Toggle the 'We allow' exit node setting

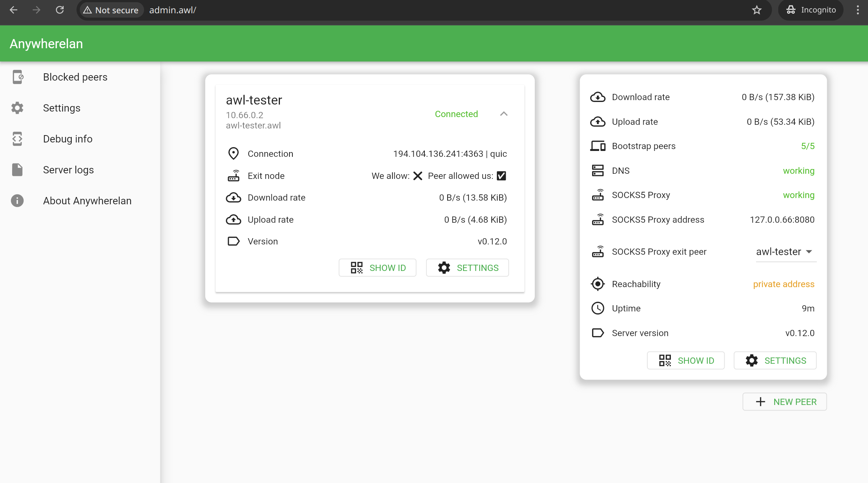[x=417, y=176]
